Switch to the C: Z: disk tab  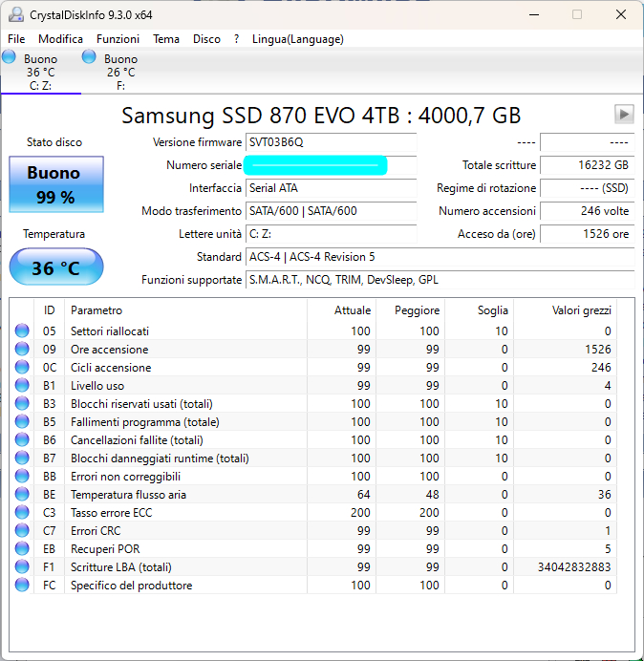pos(41,72)
